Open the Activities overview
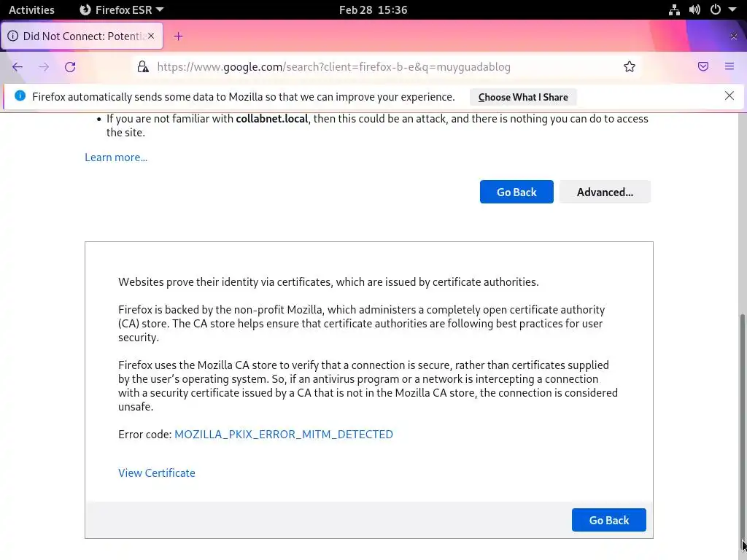Screen dimensions: 747x560 point(31,9)
